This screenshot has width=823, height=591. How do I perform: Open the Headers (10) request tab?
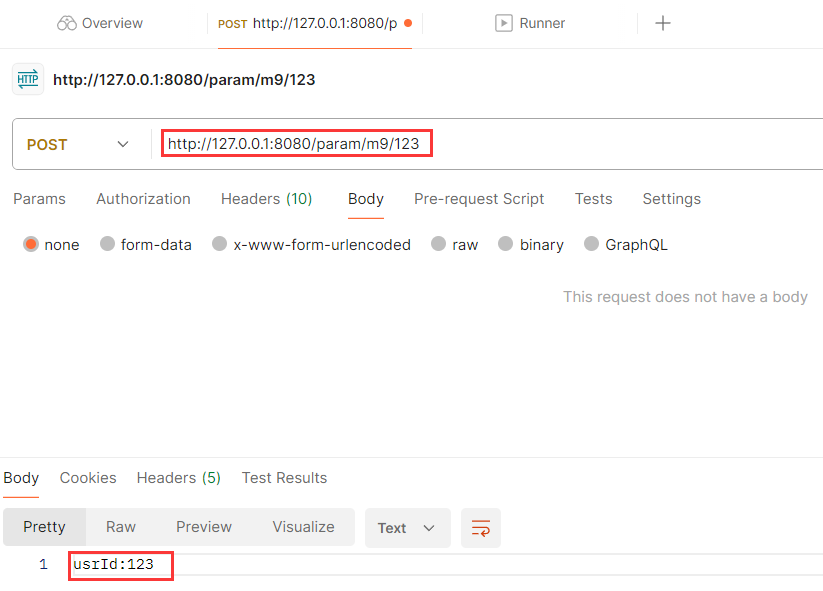click(267, 199)
